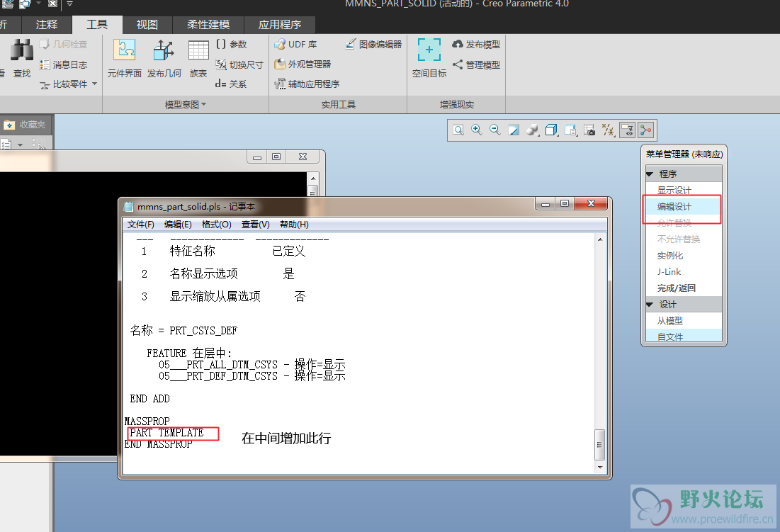The height and width of the screenshot is (532, 780).
Task: Open 辅助应用程序
Action: tap(307, 84)
